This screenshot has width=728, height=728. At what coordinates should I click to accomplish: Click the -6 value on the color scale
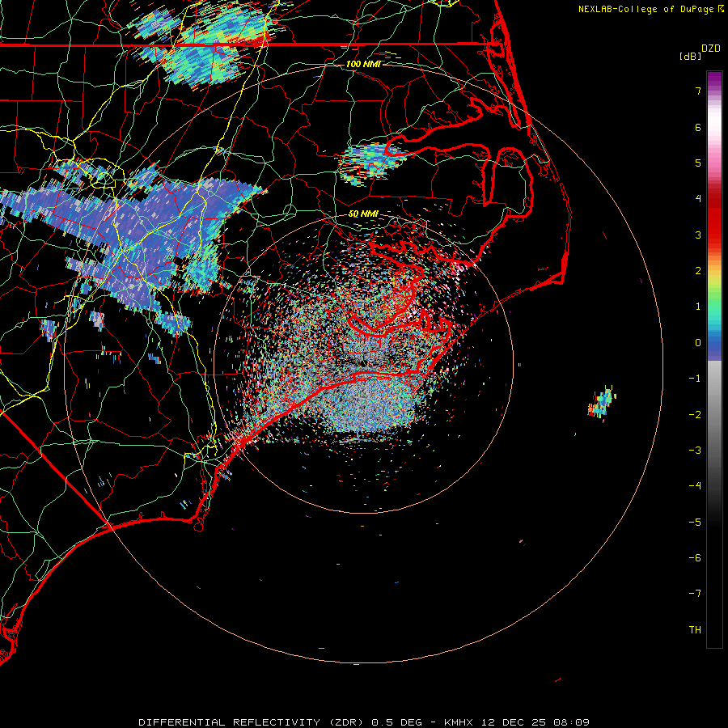pyautogui.click(x=695, y=558)
